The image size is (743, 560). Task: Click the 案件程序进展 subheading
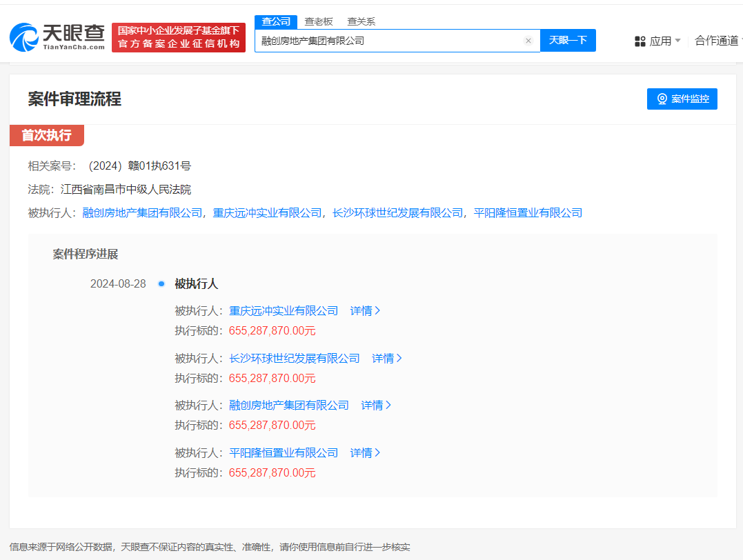pos(86,254)
